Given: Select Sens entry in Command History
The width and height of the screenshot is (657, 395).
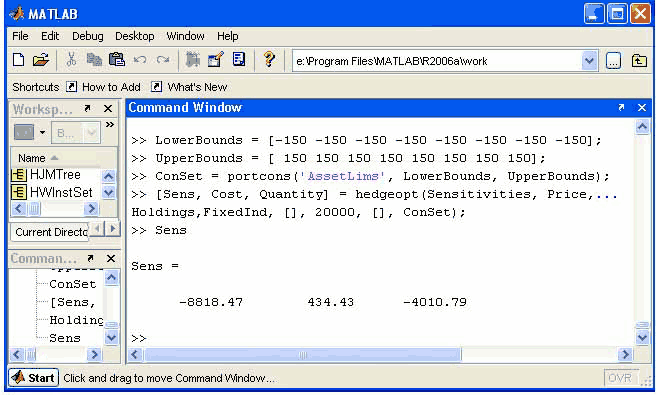Looking at the screenshot, I should (65, 338).
